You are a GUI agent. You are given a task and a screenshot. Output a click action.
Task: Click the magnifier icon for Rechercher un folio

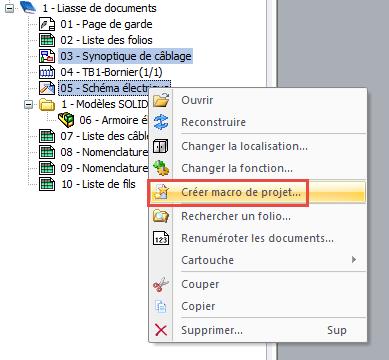tap(161, 216)
